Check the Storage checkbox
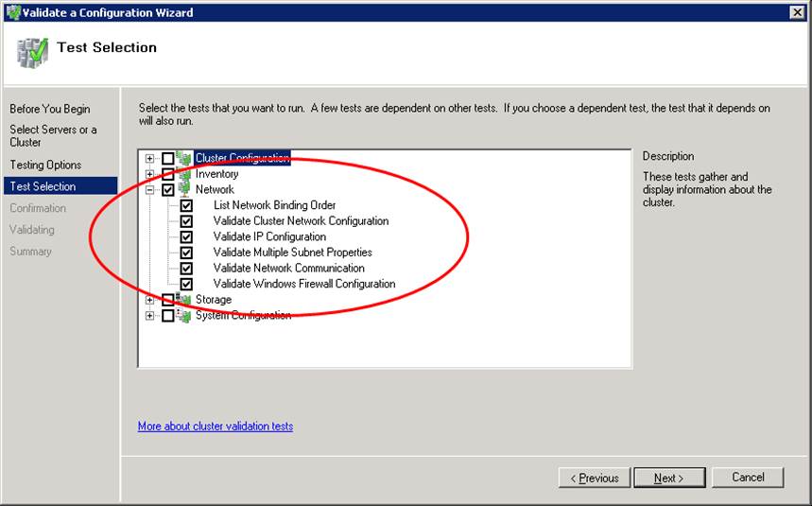 (167, 300)
